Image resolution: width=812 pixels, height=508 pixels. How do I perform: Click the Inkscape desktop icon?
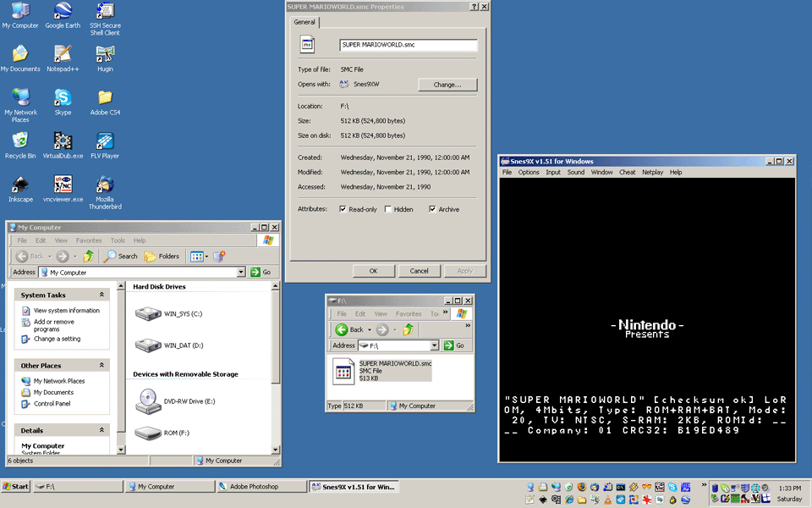[x=20, y=185]
